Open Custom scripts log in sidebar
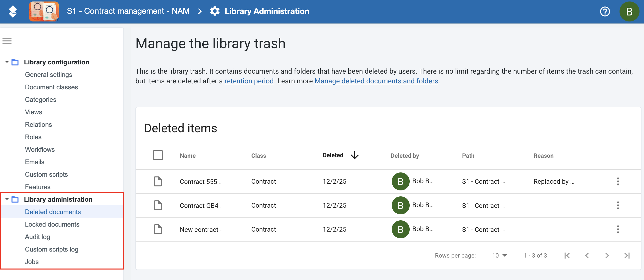 tap(52, 250)
